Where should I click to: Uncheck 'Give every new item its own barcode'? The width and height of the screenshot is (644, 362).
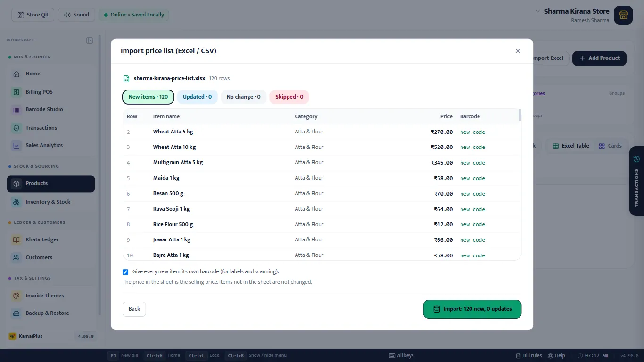(x=125, y=272)
